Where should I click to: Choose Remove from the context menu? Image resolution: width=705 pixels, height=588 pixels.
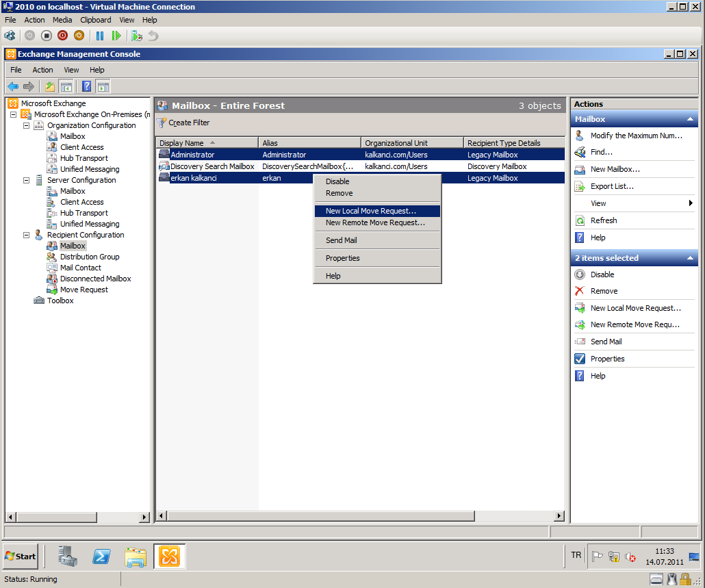(x=376, y=193)
